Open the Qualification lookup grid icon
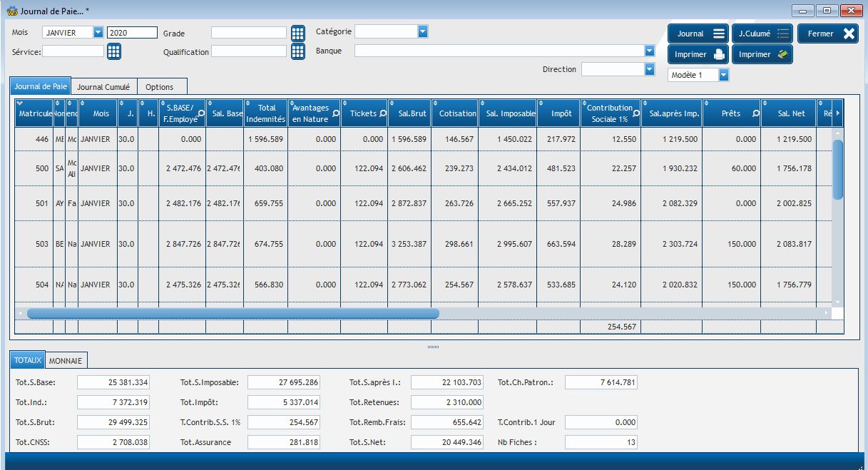The width and height of the screenshot is (868, 470). coord(297,51)
